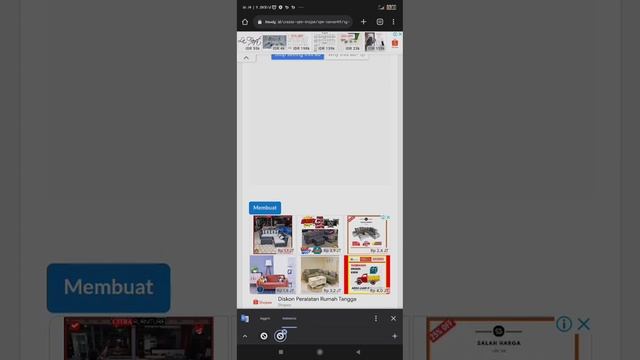
Task: Open the grey sofa ad thumbnail priced Rp 3.9 JT
Action: 320,235
